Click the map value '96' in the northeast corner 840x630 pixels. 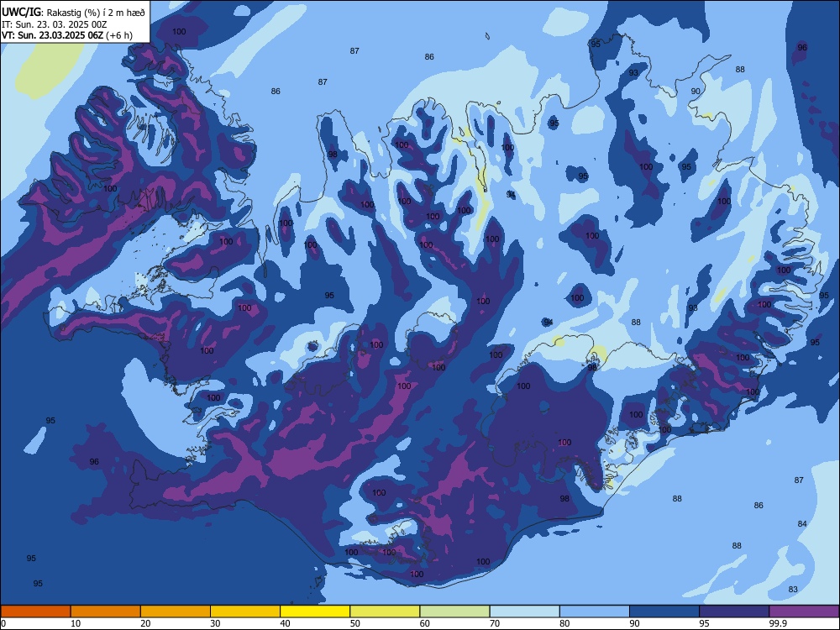click(x=802, y=48)
